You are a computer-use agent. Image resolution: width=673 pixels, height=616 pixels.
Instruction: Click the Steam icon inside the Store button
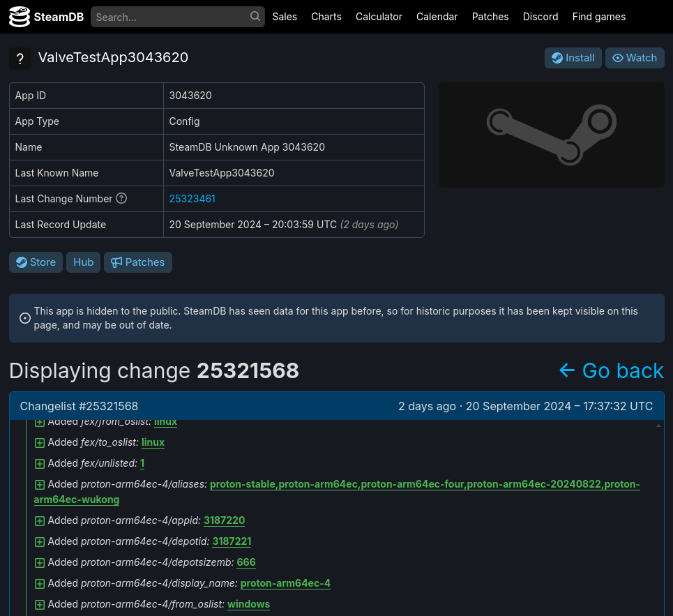[x=21, y=262]
